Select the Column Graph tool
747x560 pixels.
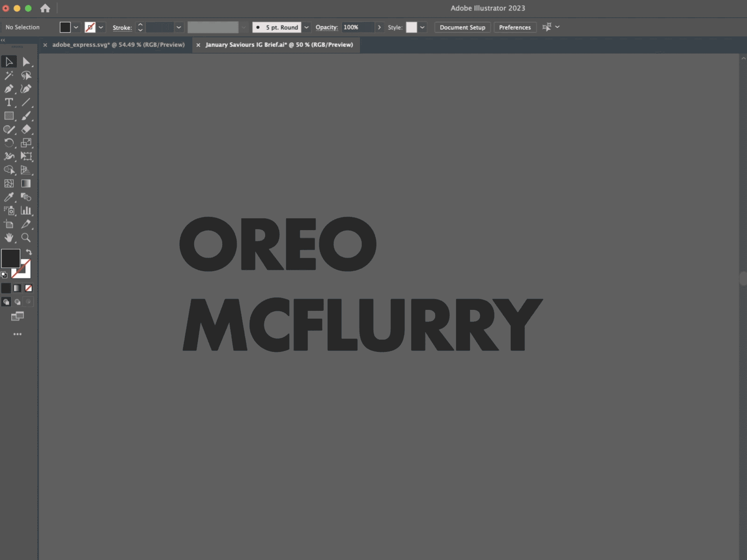coord(26,210)
